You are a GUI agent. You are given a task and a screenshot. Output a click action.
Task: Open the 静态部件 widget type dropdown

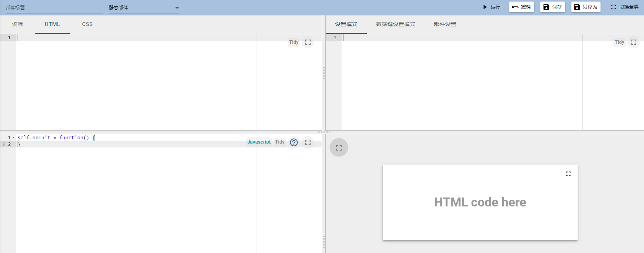tap(144, 8)
